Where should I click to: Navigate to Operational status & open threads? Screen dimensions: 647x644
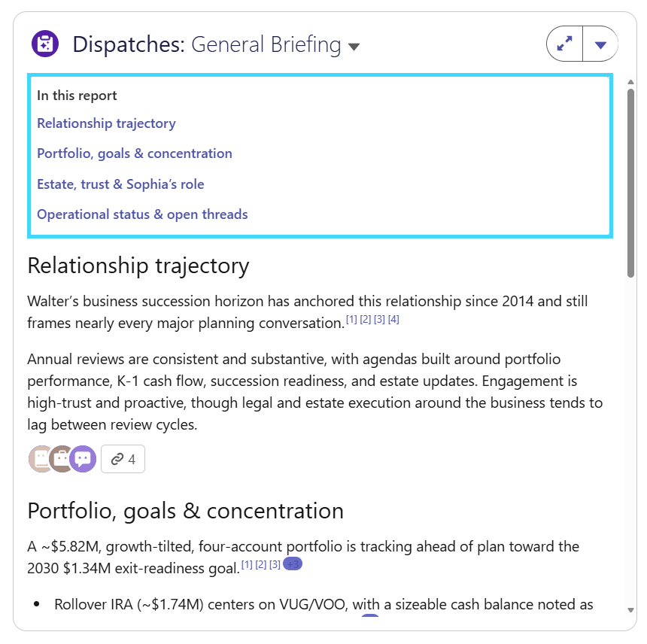[142, 214]
